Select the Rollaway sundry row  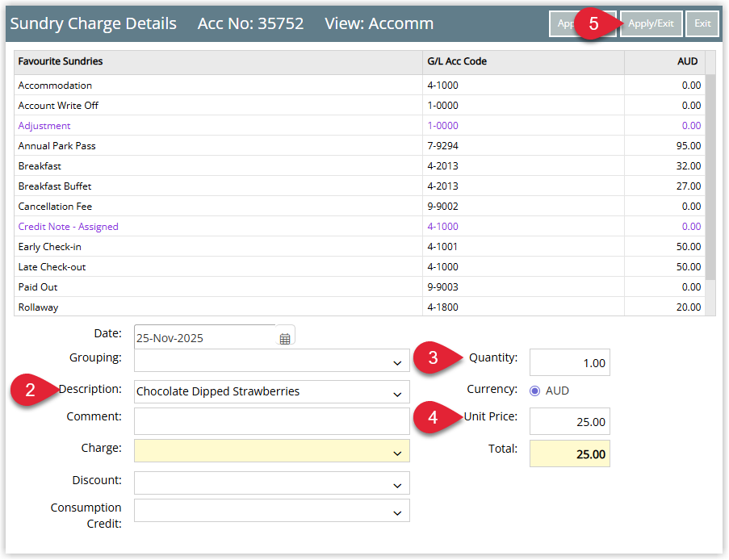[359, 307]
